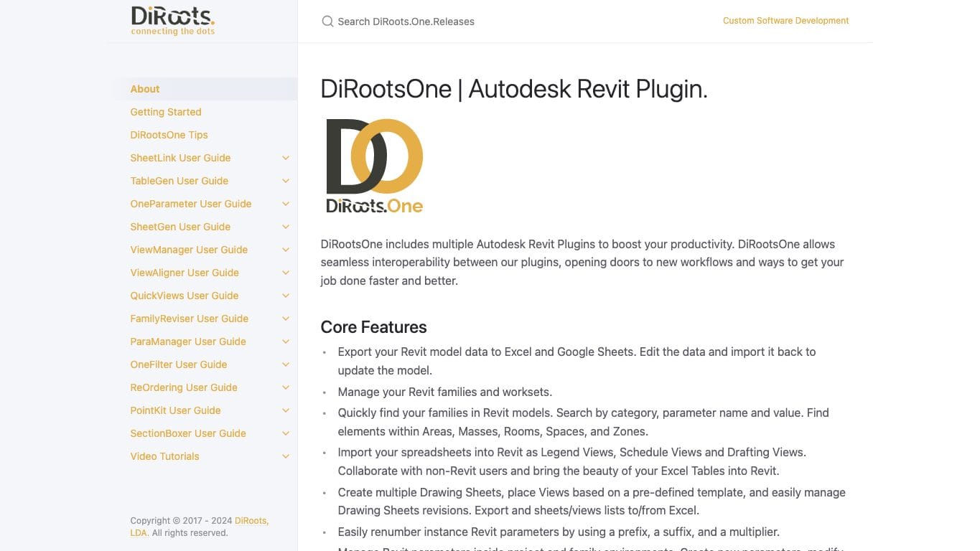
Task: Open OneFilter User Guide
Action: click(179, 364)
